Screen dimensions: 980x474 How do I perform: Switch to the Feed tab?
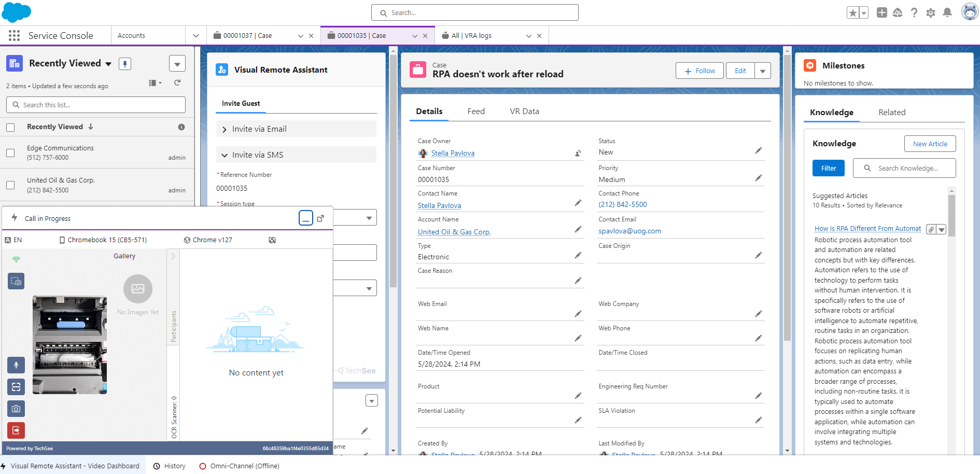[476, 111]
